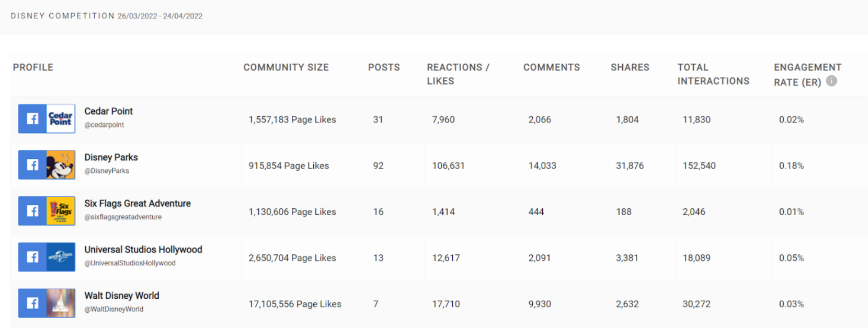
Task: Select the 17,105,556 Page Likes cell
Action: [x=295, y=304]
